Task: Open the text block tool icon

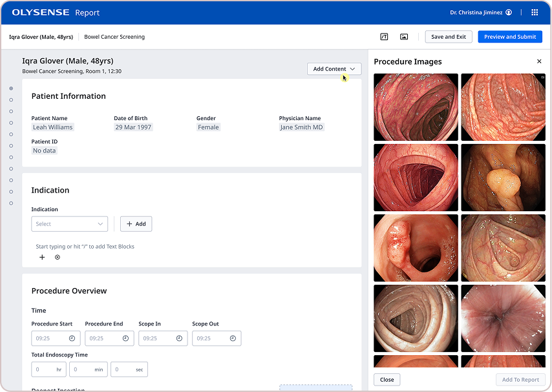Action: [x=384, y=37]
